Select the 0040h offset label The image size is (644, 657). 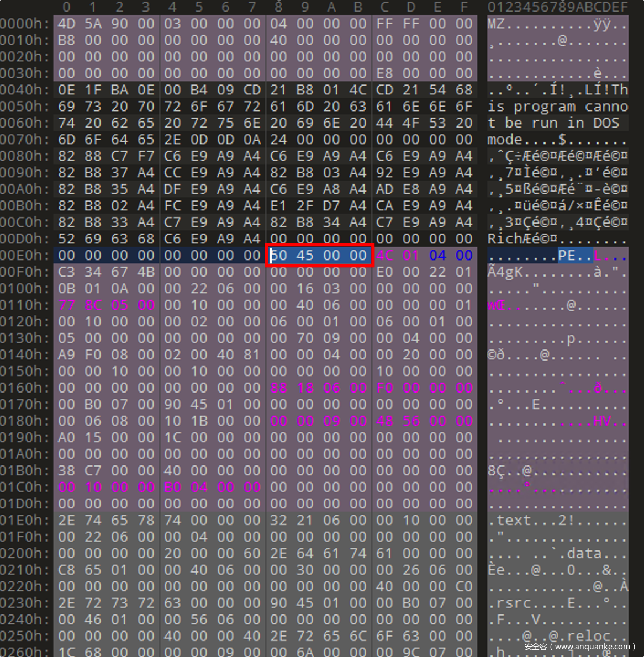(25, 90)
